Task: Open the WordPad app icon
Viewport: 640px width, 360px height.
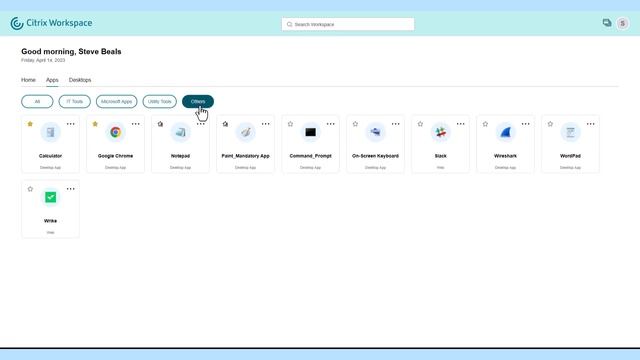Action: coord(570,132)
